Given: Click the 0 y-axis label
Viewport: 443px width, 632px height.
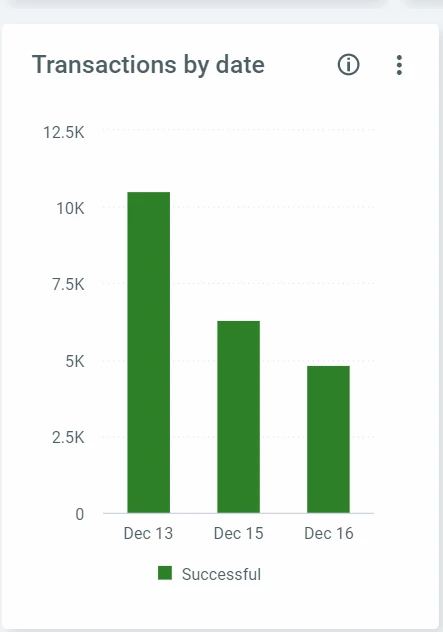Looking at the screenshot, I should tap(80, 514).
